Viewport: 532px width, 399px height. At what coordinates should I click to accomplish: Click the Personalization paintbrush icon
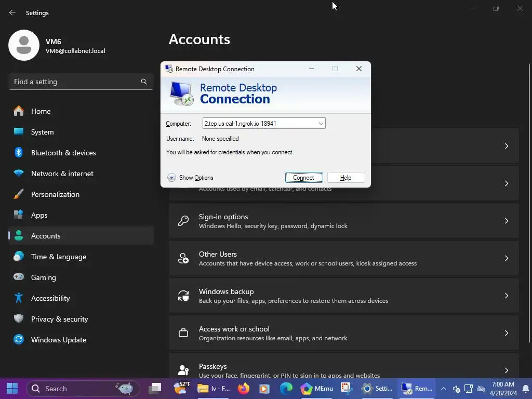19,194
